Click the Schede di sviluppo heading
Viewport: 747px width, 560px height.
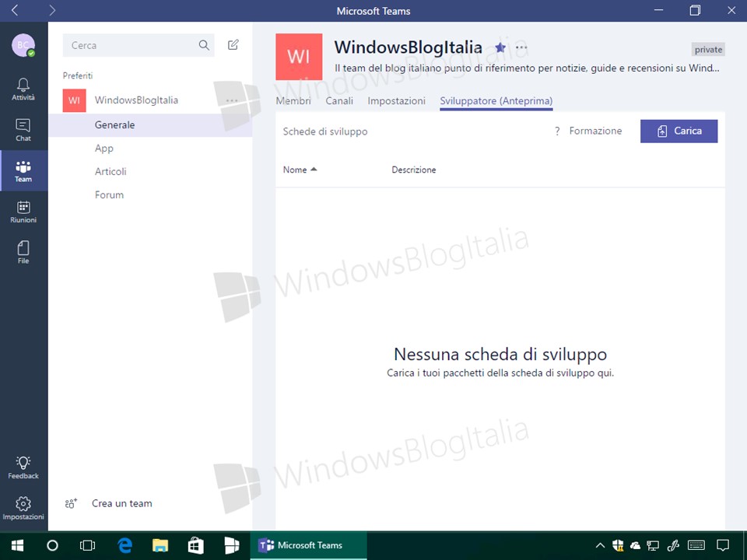click(x=325, y=132)
